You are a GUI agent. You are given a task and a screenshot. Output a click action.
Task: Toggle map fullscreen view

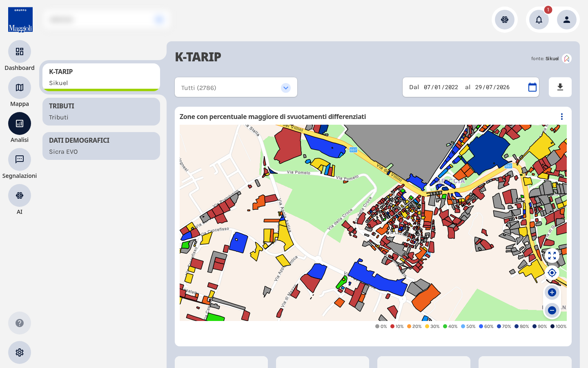(x=552, y=256)
